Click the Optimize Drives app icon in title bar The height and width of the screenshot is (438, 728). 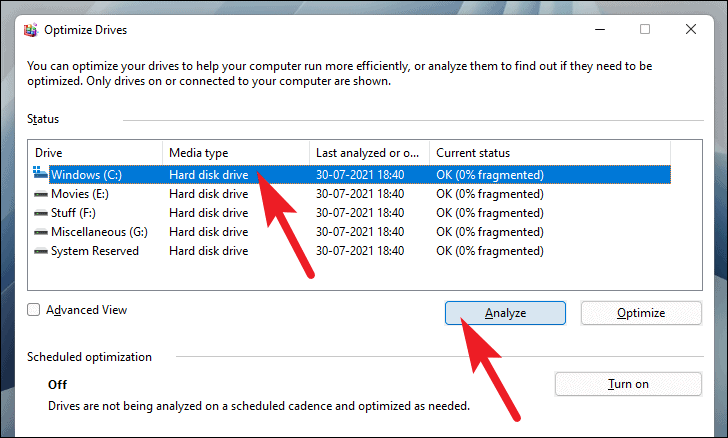31,30
